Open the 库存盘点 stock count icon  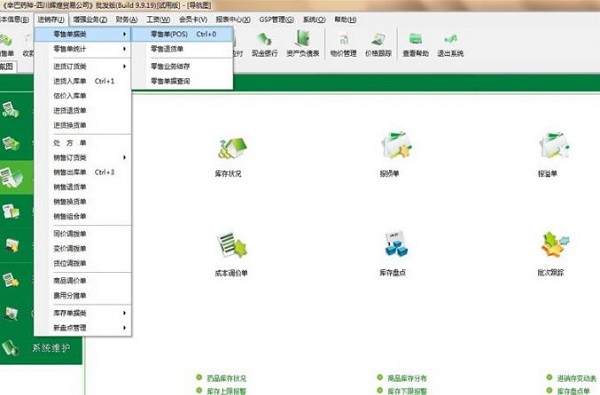[396, 243]
